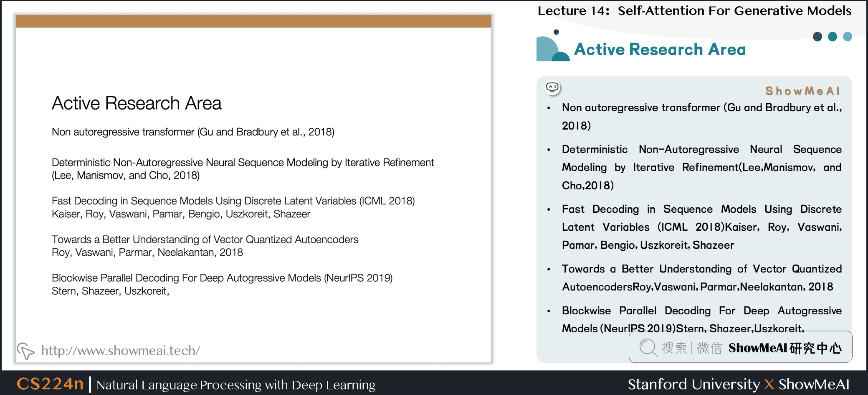Click the orange 'CS224n' course label
This screenshot has width=868, height=395.
click(50, 383)
